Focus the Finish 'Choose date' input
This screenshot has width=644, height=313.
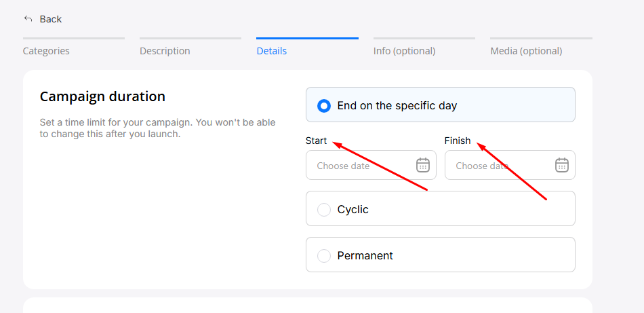click(x=498, y=166)
